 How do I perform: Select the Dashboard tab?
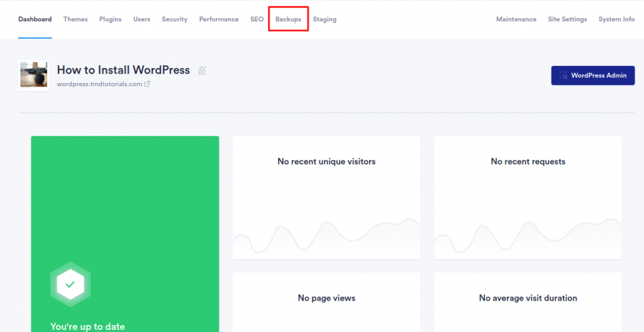pos(35,19)
